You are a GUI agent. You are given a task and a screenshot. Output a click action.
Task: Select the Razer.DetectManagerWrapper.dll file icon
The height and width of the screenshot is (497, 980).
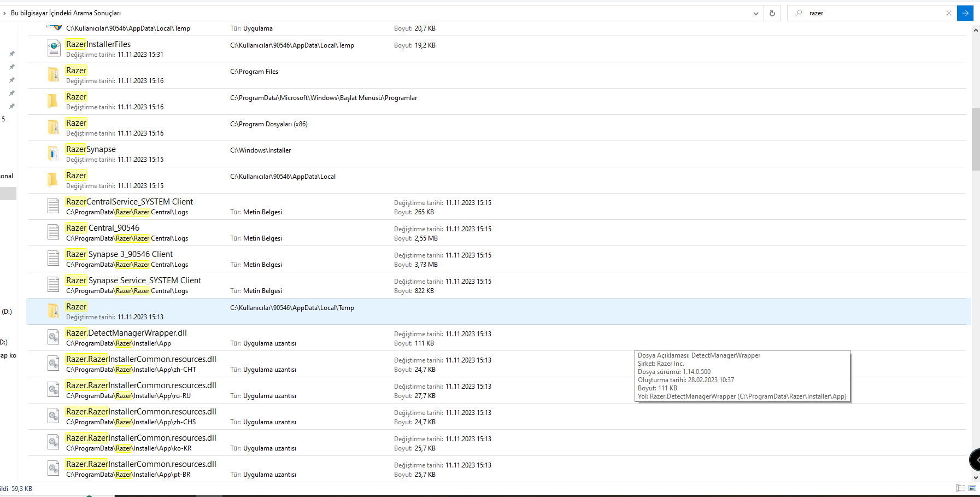[x=53, y=337]
